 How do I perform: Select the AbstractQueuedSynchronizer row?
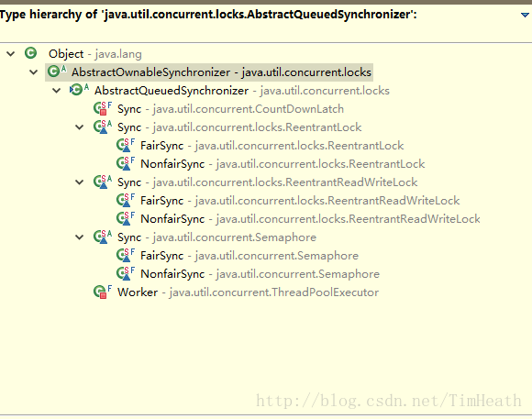coord(241,91)
